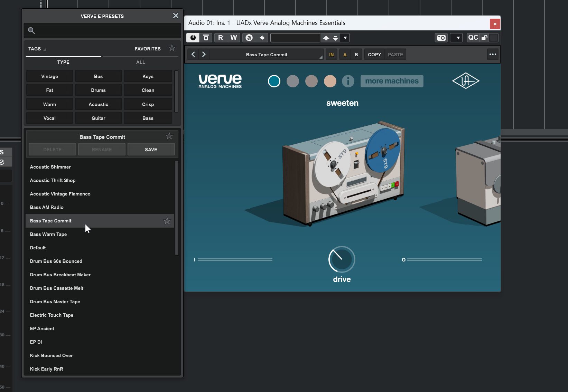This screenshot has height=392, width=568.
Task: Load previous host preset with up arrow
Action: 326,38
